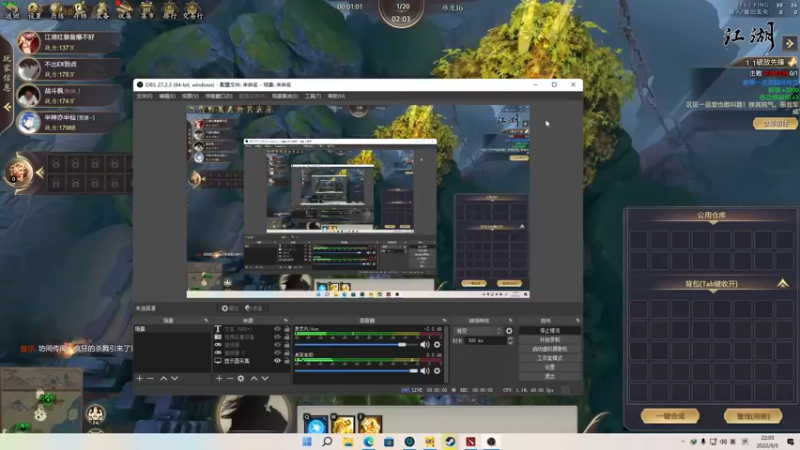Screen dimensions: 800x450
Task: Mute the 麦克风/Aux speaker icon in mixer
Action: pyautogui.click(x=424, y=344)
